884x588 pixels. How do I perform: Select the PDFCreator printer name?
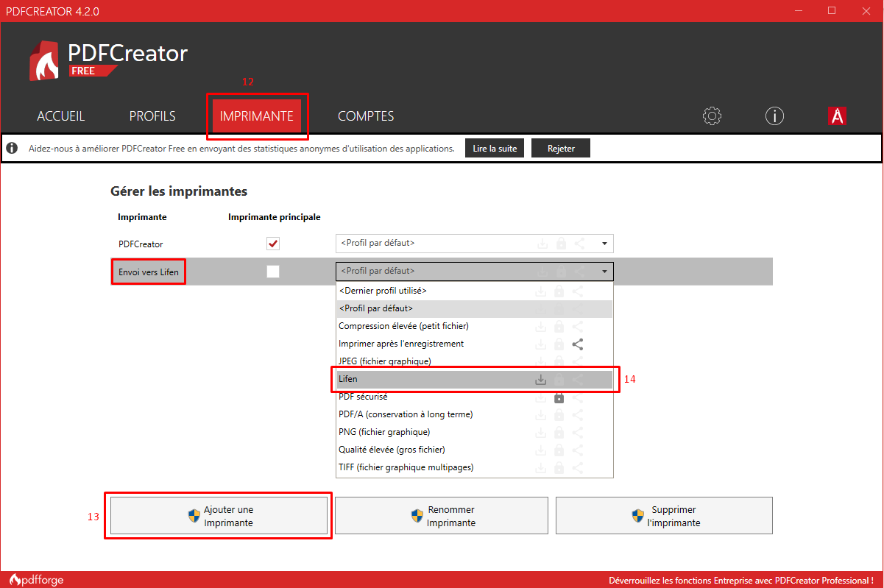pos(141,244)
